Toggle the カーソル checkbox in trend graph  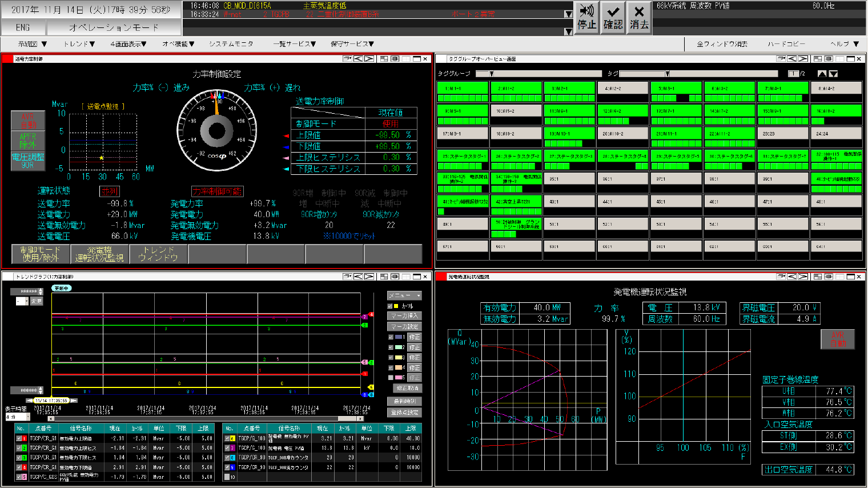[x=390, y=306]
